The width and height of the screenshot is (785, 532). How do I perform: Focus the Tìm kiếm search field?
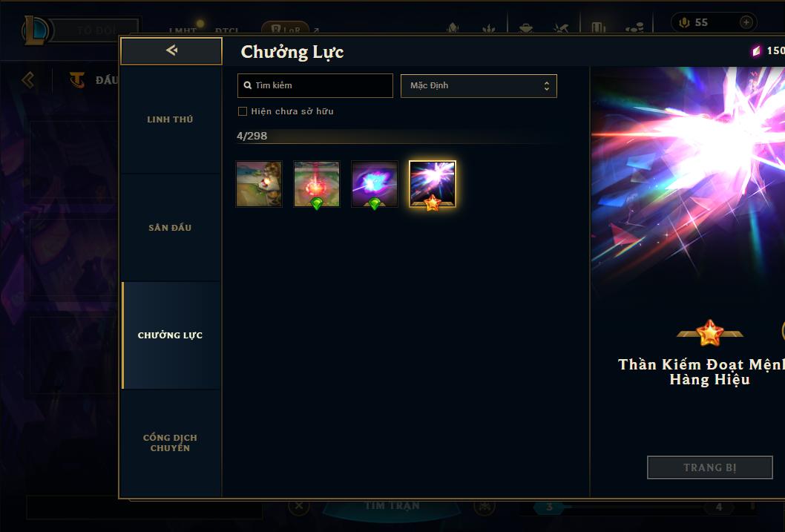pos(315,85)
